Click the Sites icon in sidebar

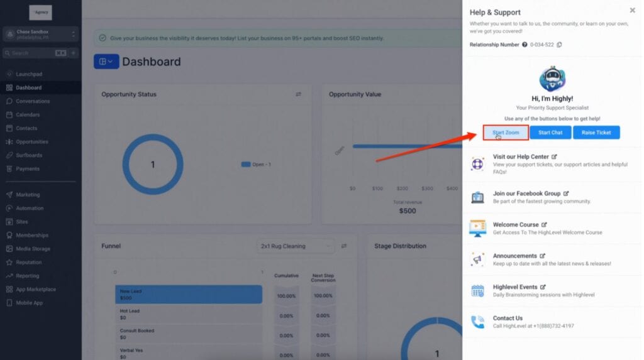[9, 222]
